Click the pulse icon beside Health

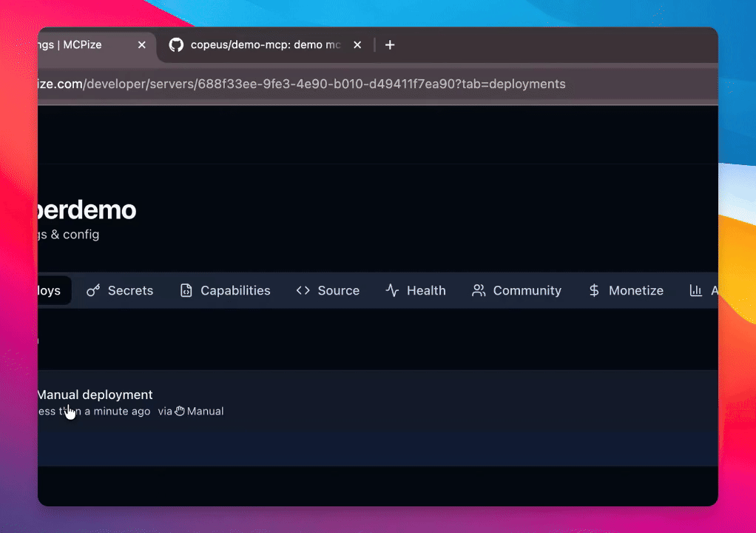(x=392, y=290)
